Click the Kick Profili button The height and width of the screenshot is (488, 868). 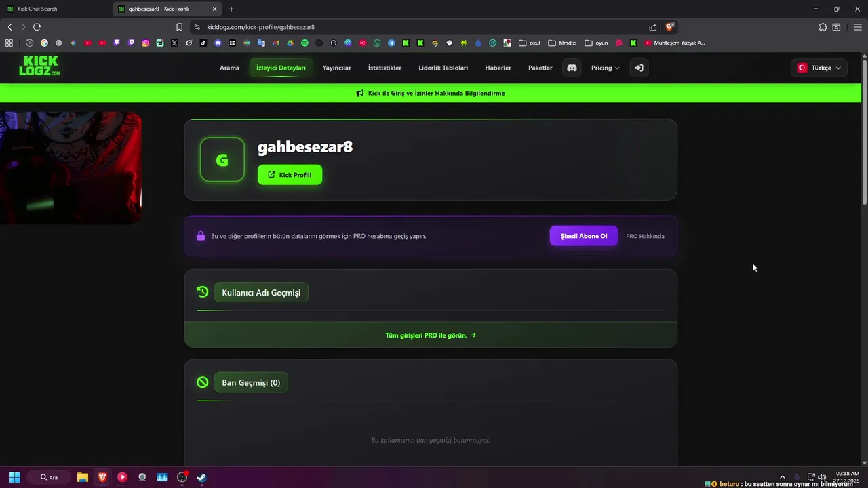pyautogui.click(x=290, y=175)
